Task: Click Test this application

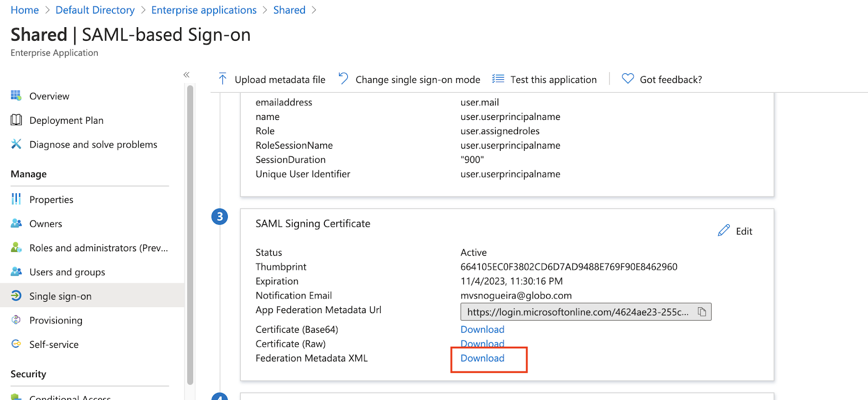Action: tap(553, 79)
